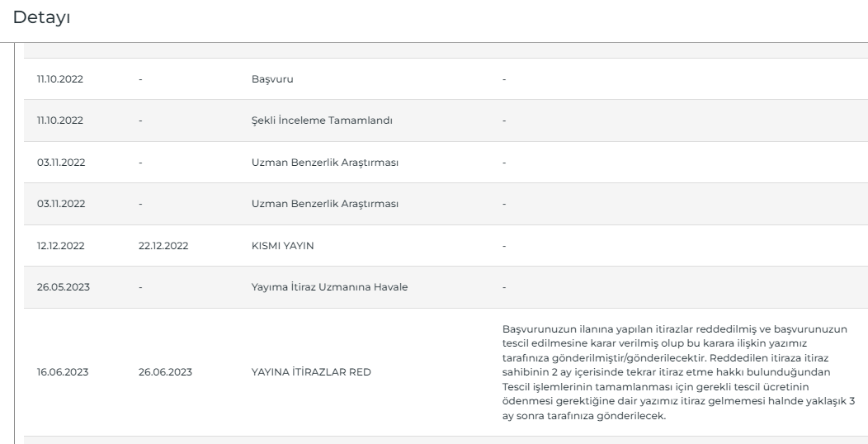Click the Başvuru process entry
The width and height of the screenshot is (868, 444).
click(x=272, y=79)
